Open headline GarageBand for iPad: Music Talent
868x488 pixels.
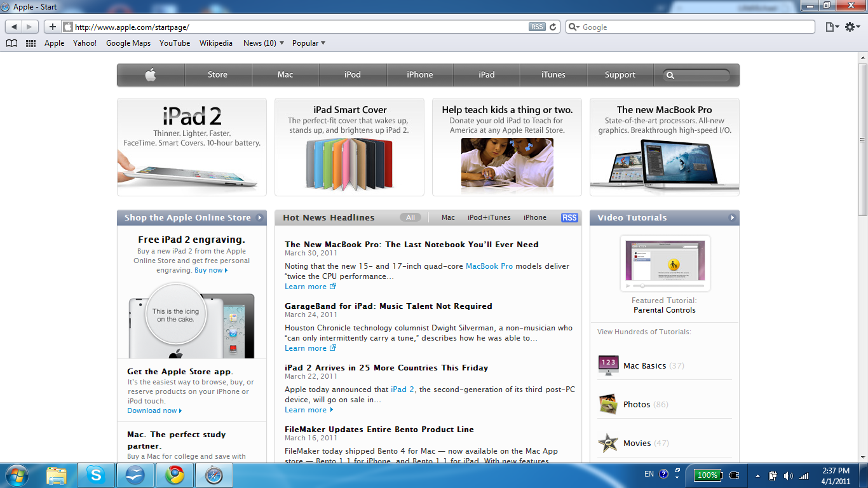tap(388, 306)
